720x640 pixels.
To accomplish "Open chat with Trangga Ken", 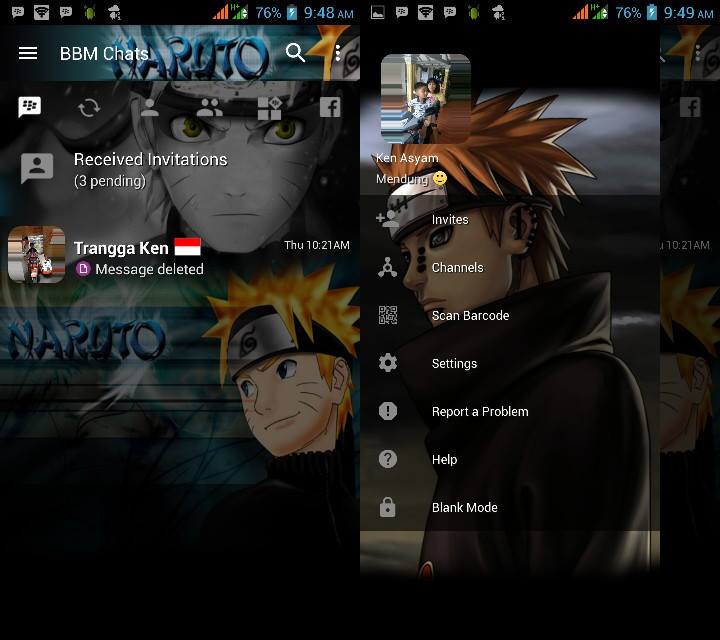I will pyautogui.click(x=180, y=256).
